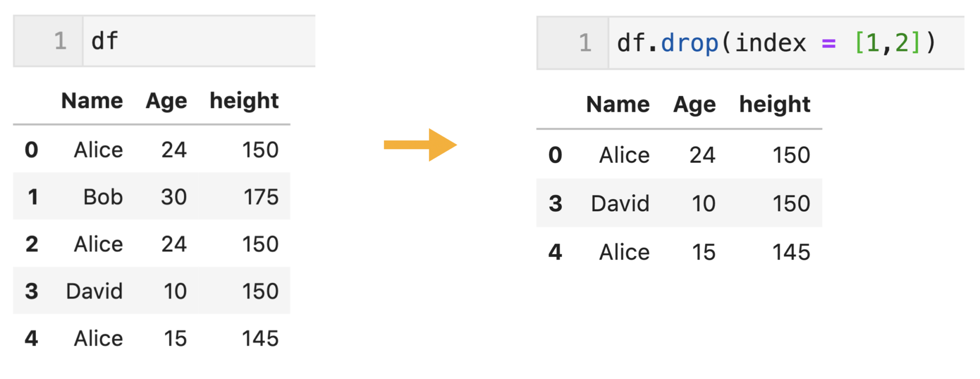The height and width of the screenshot is (379, 980).
Task: Click the value 145 in right table
Action: (x=791, y=252)
